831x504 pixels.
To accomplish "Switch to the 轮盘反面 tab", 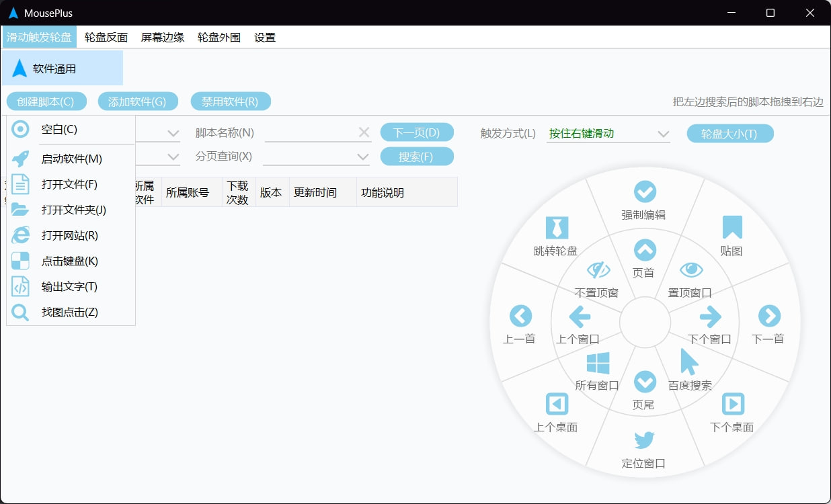I will coord(106,38).
